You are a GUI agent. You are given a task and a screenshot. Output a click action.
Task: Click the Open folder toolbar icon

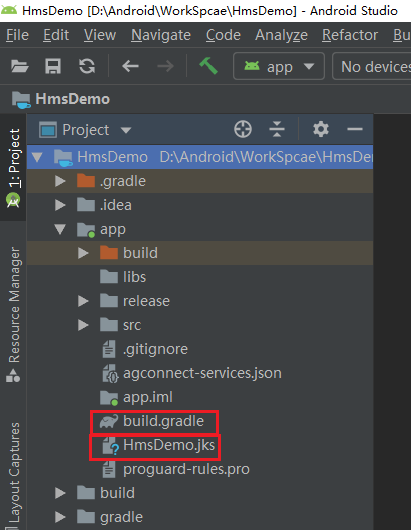pos(20,66)
